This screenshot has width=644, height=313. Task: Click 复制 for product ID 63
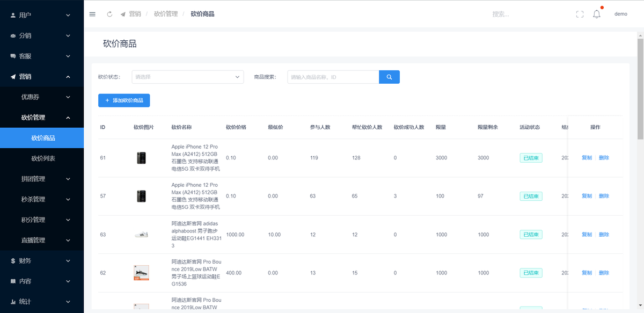tap(587, 235)
